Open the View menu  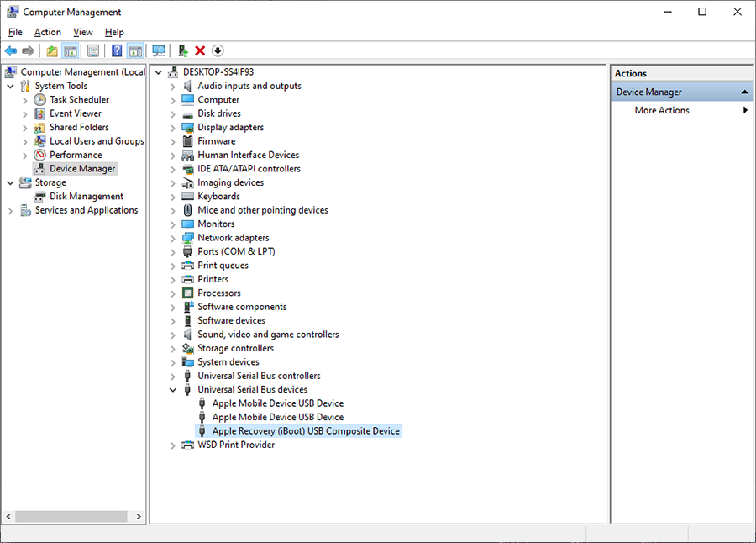pyautogui.click(x=83, y=32)
